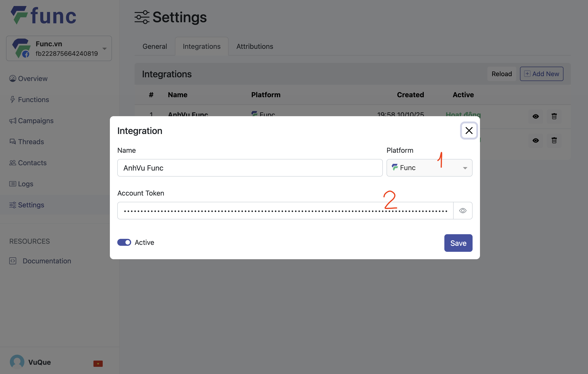The image size is (588, 374).
Task: Switch to the General tab
Action: point(155,47)
